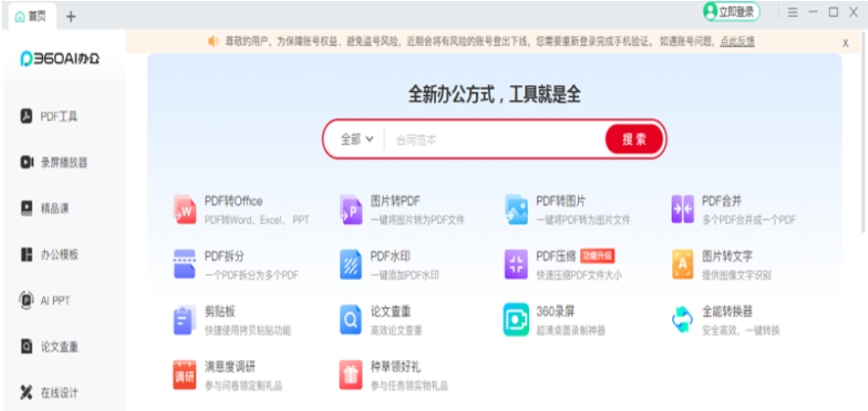The width and height of the screenshot is (868, 411).
Task: Launch the PDF转图片 tool icon
Action: pyautogui.click(x=516, y=209)
